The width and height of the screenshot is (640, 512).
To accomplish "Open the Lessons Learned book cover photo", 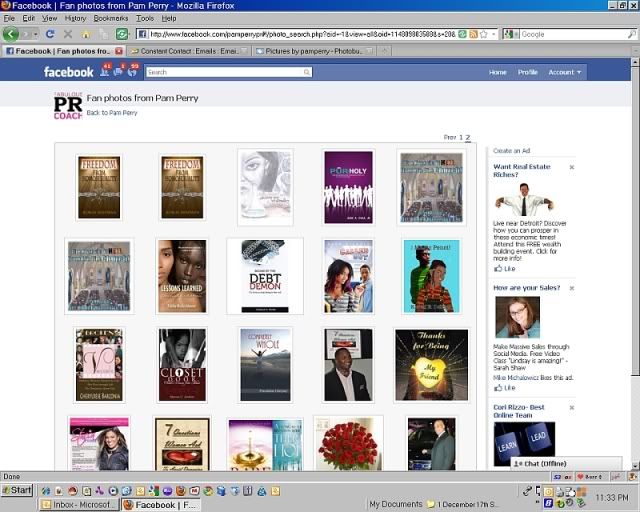I will pyautogui.click(x=182, y=276).
